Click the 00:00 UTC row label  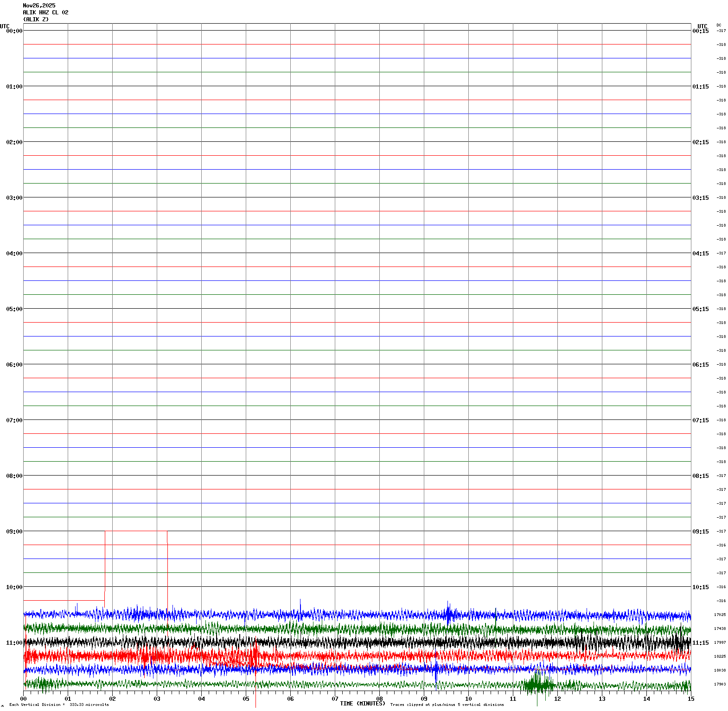pos(14,31)
